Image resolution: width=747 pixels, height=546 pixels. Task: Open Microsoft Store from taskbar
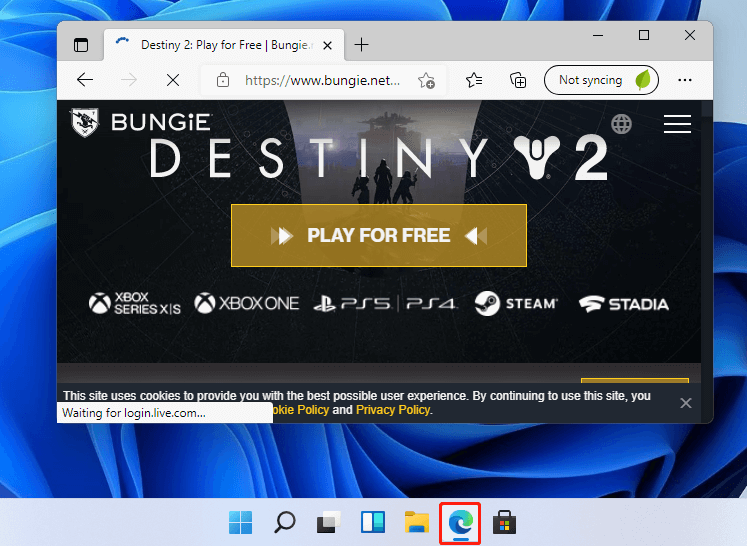505,523
